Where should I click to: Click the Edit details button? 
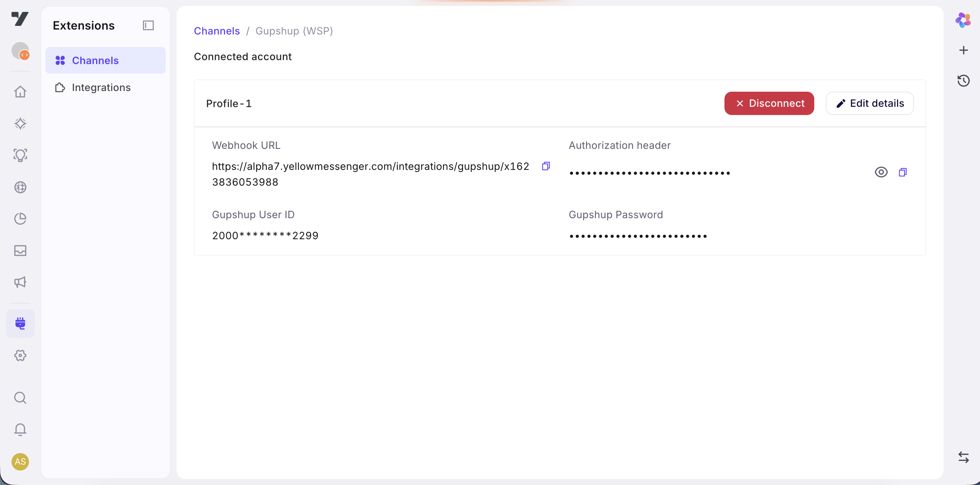870,104
